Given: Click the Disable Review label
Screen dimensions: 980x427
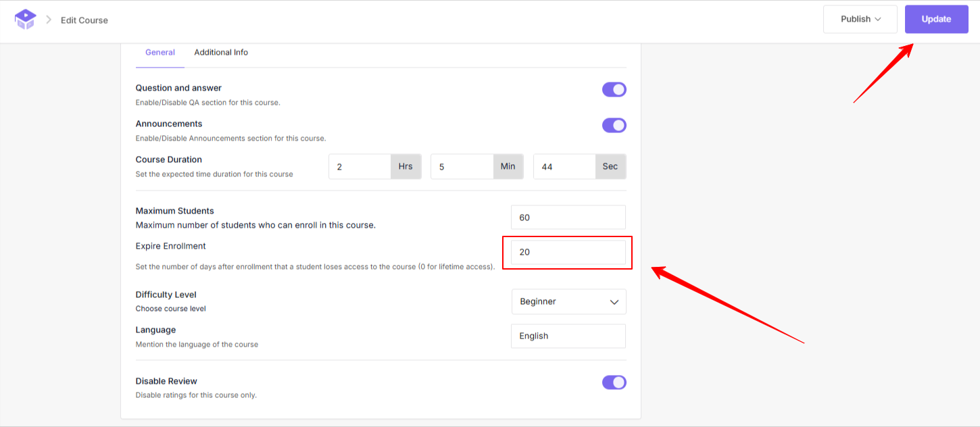Looking at the screenshot, I should click(x=166, y=381).
